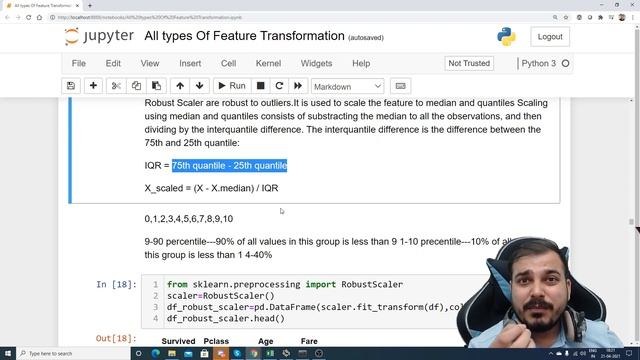Cut selected cells with the scissors icon
Image resolution: width=640 pixels, height=360 pixels.
116,86
